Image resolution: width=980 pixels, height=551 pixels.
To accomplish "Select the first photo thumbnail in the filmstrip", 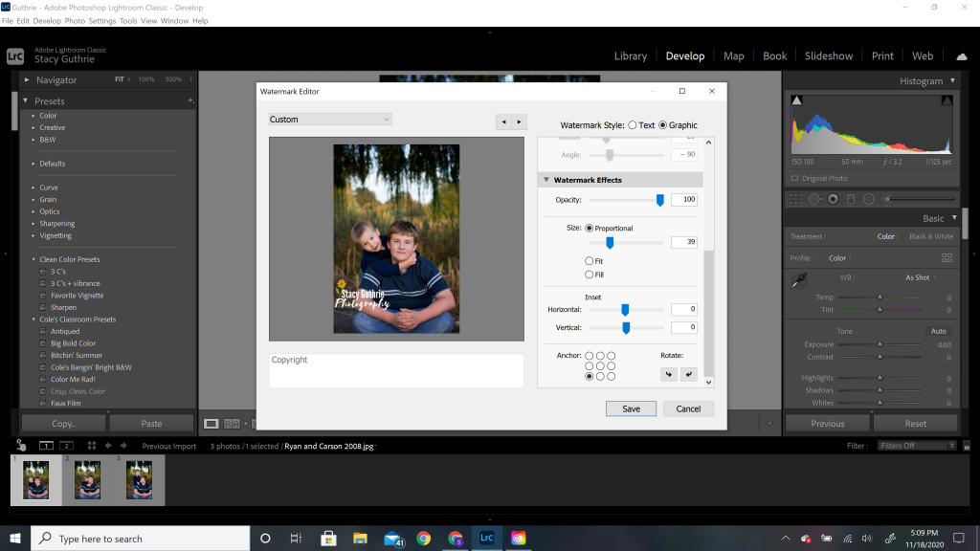I will point(36,480).
